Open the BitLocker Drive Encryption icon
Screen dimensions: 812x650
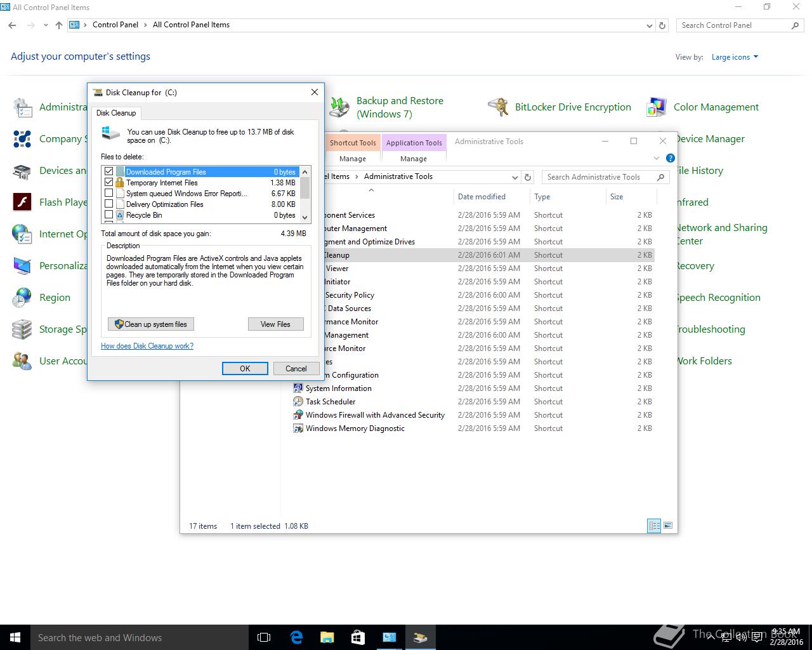coord(499,107)
